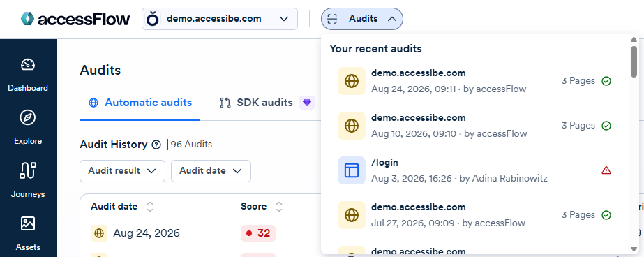
Task: Click the score 32 badge
Action: coord(258,233)
